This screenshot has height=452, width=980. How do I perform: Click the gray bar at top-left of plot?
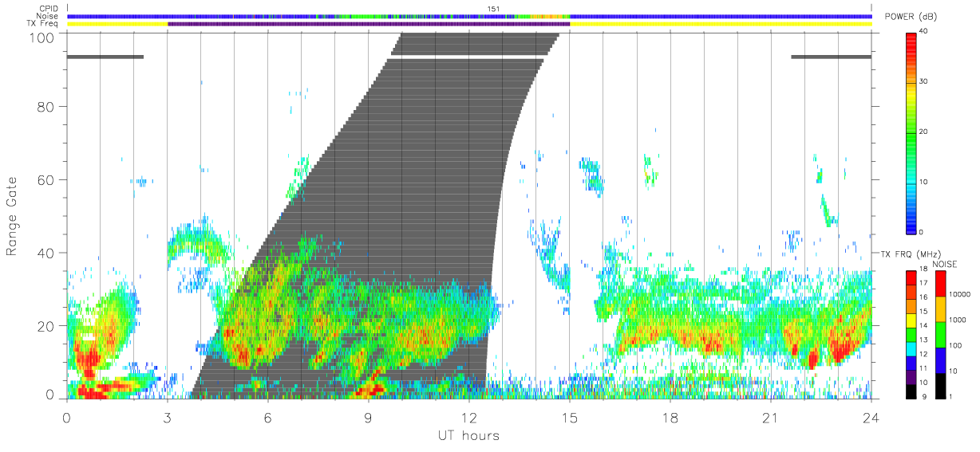click(x=105, y=57)
